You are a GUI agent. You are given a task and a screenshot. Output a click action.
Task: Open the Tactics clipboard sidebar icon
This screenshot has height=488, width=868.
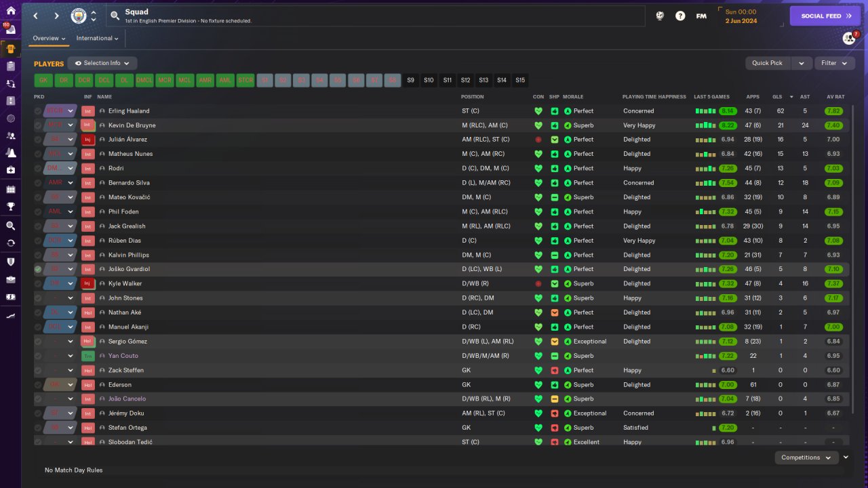click(10, 66)
